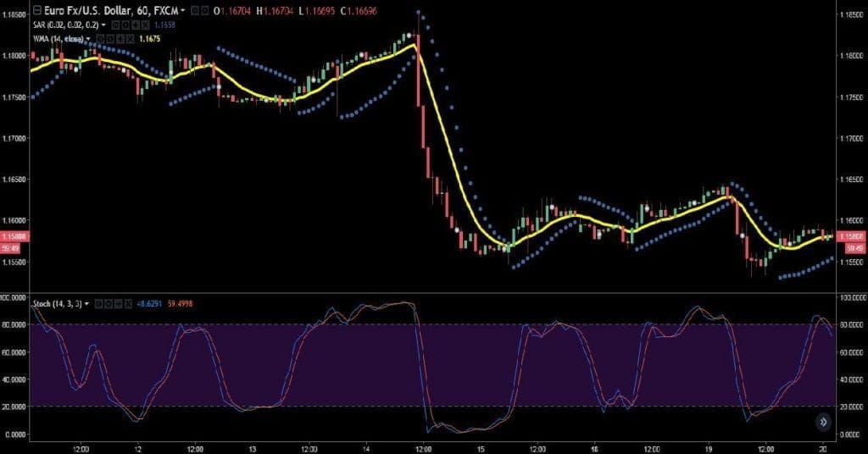This screenshot has width=868, height=454.
Task: Click the 1.17500 level on the left price scale
Action: point(14,97)
